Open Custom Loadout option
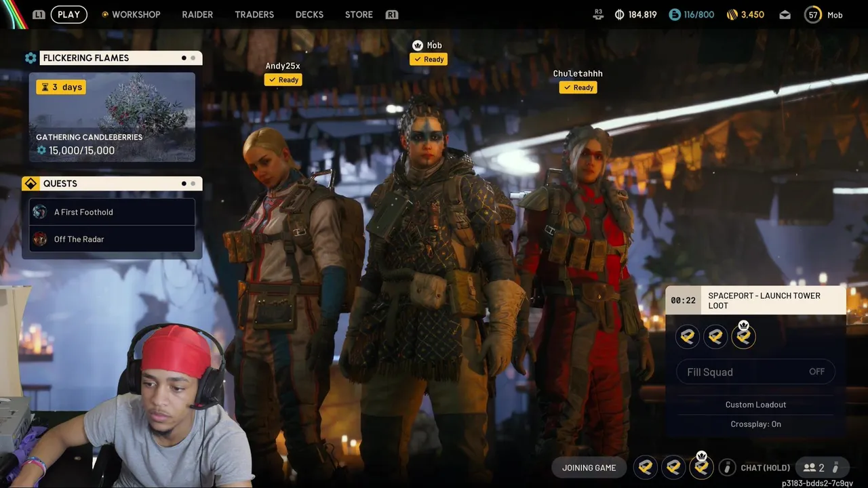The image size is (868, 488). point(755,405)
